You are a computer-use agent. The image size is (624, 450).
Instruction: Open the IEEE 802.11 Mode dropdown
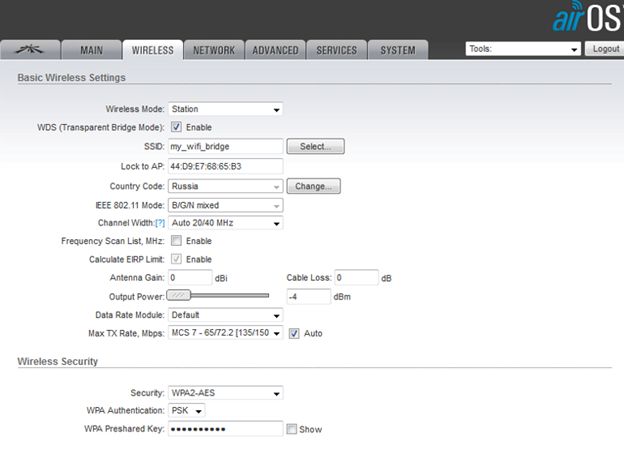click(225, 205)
